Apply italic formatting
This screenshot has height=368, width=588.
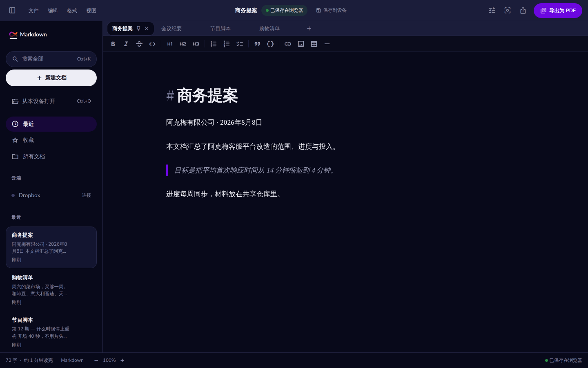[126, 44]
